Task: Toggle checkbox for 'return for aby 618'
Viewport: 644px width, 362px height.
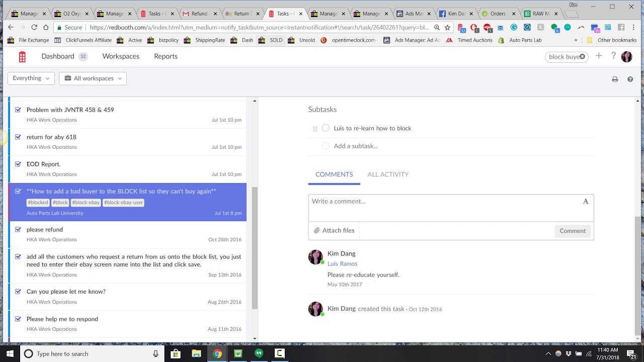Action: click(18, 137)
